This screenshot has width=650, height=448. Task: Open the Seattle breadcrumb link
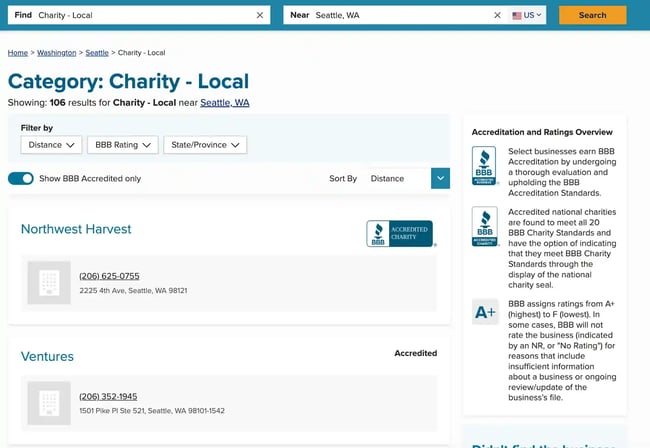pos(97,53)
